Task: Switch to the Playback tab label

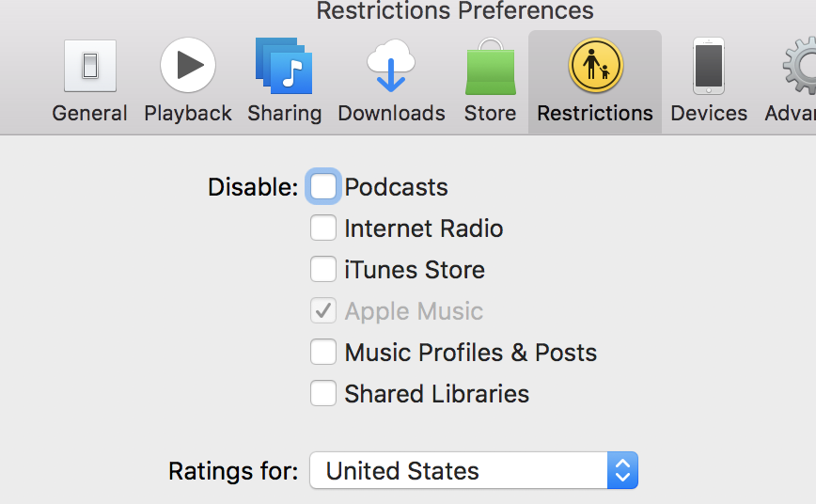Action: point(188,114)
